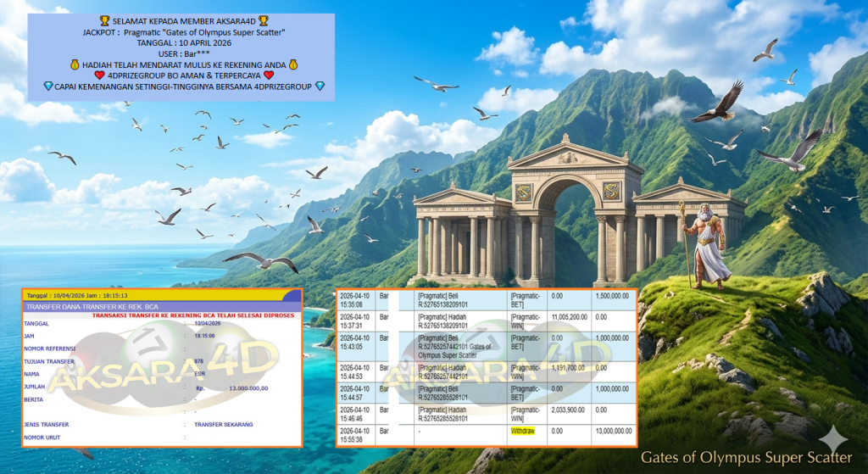Click the trophy icon before SELAMAT KEPADA
The image size is (868, 474).
pos(104,21)
